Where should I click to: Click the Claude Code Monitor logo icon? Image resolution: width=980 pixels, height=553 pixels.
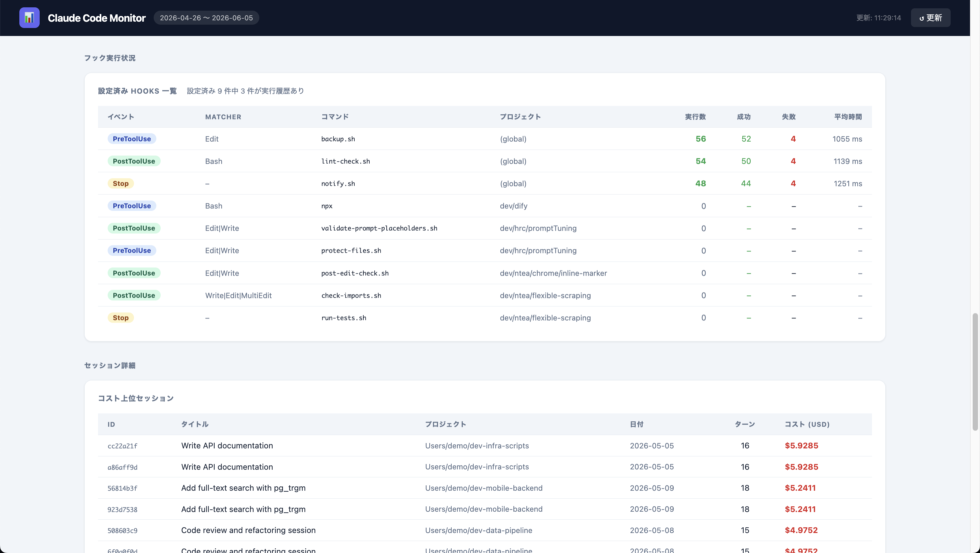coord(29,18)
